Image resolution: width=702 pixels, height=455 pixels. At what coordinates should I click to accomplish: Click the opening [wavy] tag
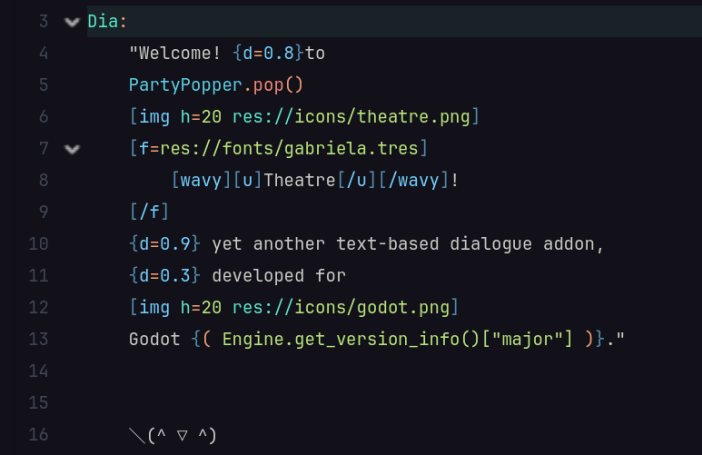coord(201,180)
